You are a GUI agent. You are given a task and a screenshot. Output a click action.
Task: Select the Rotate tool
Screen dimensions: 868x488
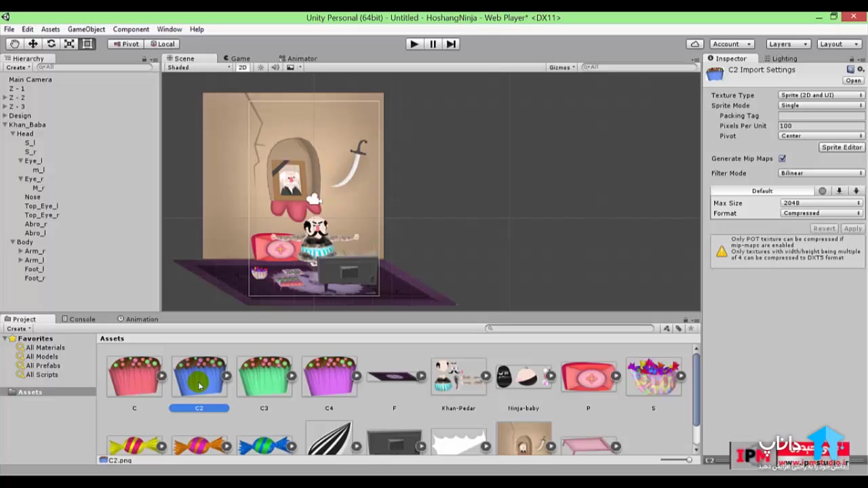point(51,44)
